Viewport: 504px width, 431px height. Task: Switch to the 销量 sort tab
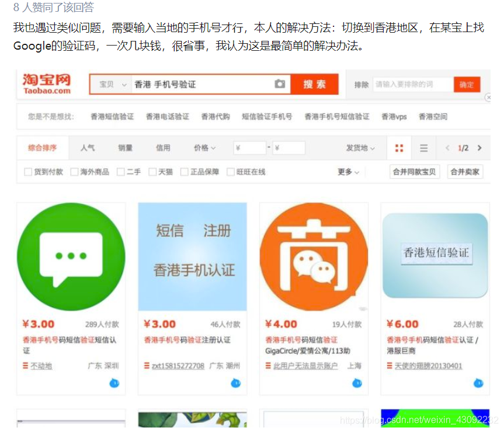coord(126,148)
